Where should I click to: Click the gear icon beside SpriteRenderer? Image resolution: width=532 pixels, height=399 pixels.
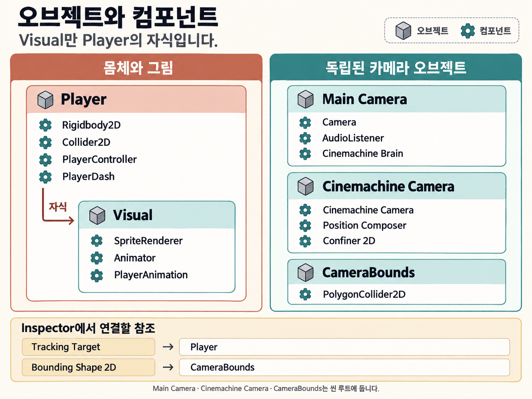tap(97, 241)
